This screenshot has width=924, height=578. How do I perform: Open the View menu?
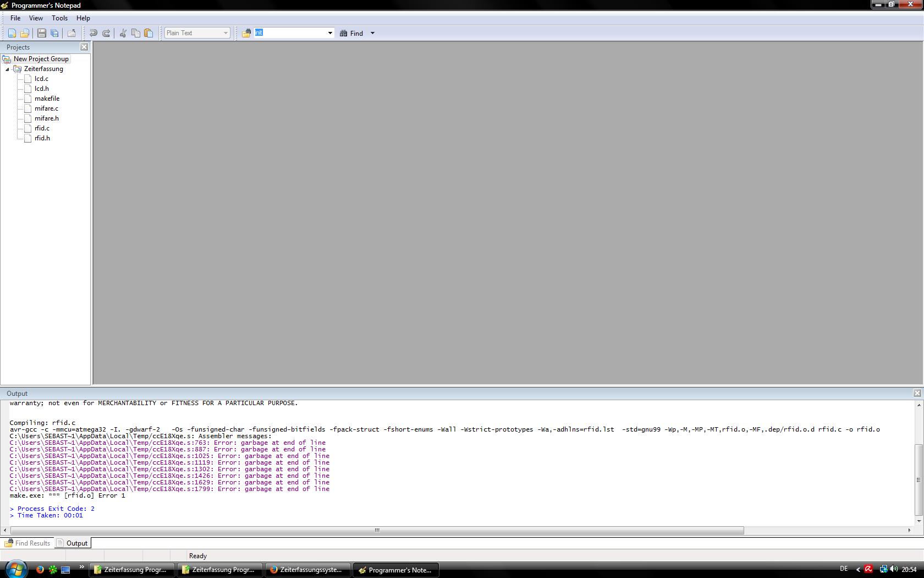36,18
